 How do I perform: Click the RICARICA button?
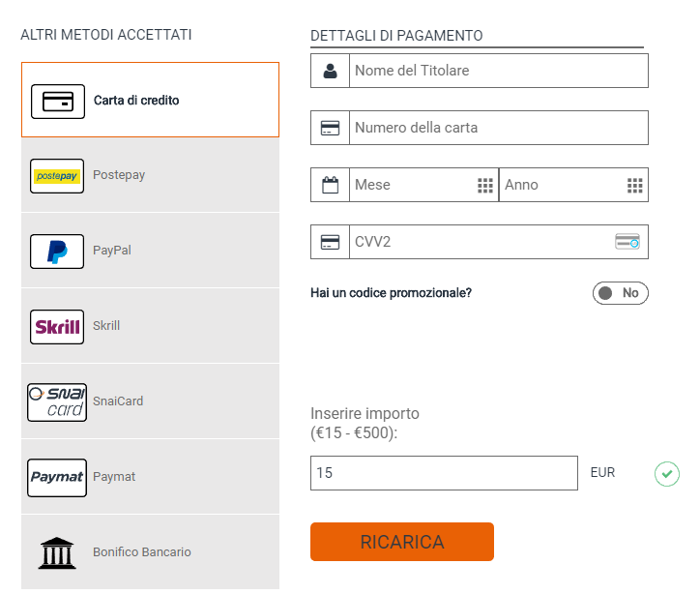click(402, 542)
